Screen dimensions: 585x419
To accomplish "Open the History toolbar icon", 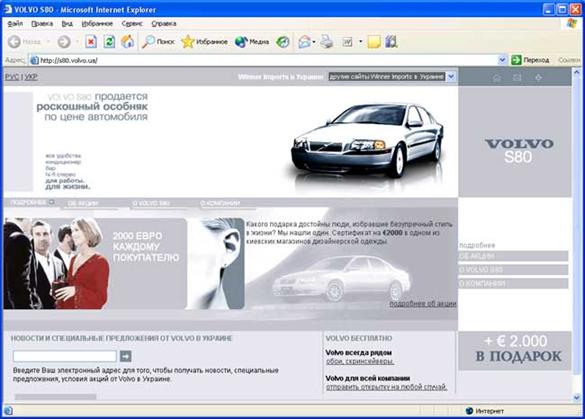I will 282,42.
